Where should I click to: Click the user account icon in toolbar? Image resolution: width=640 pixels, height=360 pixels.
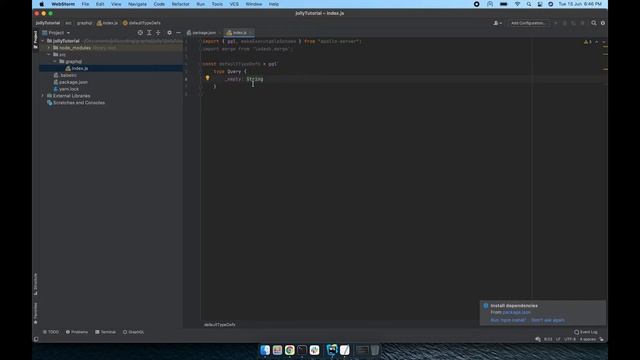point(496,23)
